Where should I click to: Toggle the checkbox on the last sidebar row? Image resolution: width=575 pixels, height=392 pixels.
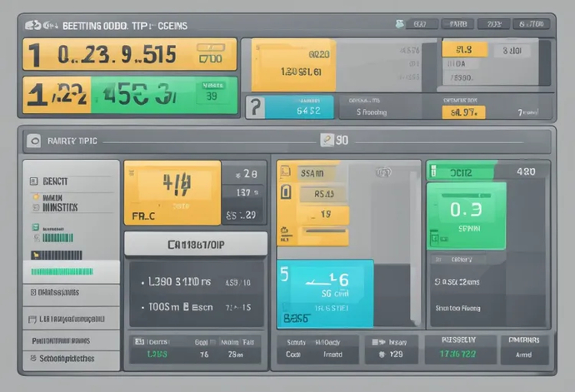coord(33,359)
